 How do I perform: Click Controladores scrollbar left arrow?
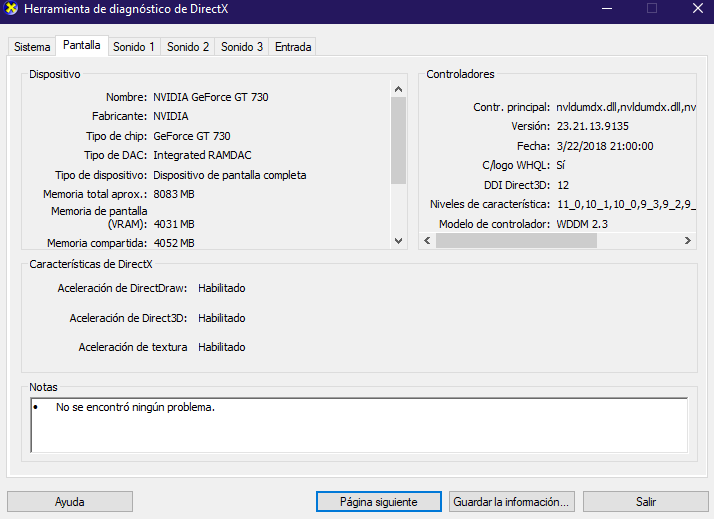coord(427,240)
